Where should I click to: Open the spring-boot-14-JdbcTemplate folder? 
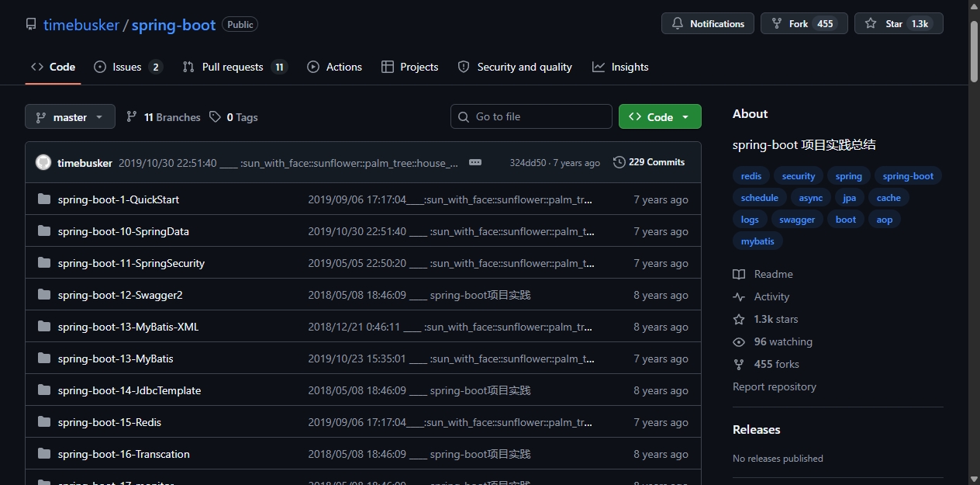point(129,390)
